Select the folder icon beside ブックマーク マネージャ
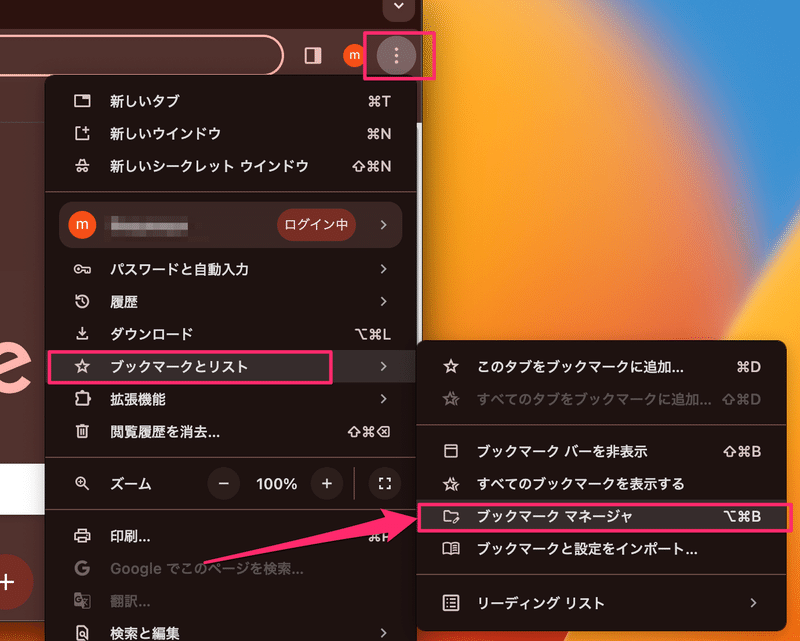The height and width of the screenshot is (641, 800). pos(451,516)
